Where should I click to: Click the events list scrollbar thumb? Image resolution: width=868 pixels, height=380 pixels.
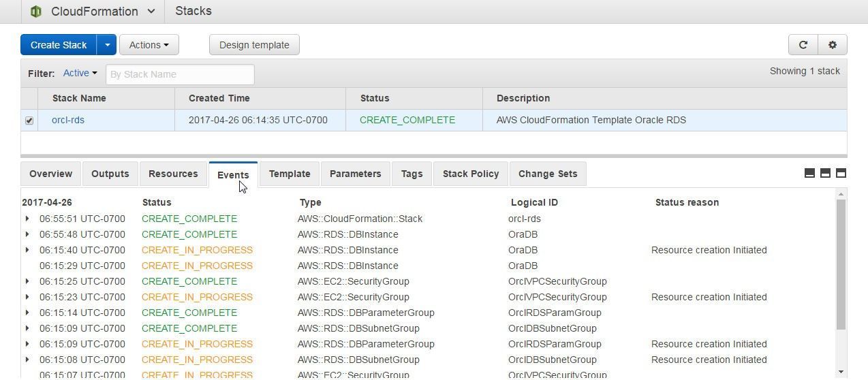click(x=841, y=265)
